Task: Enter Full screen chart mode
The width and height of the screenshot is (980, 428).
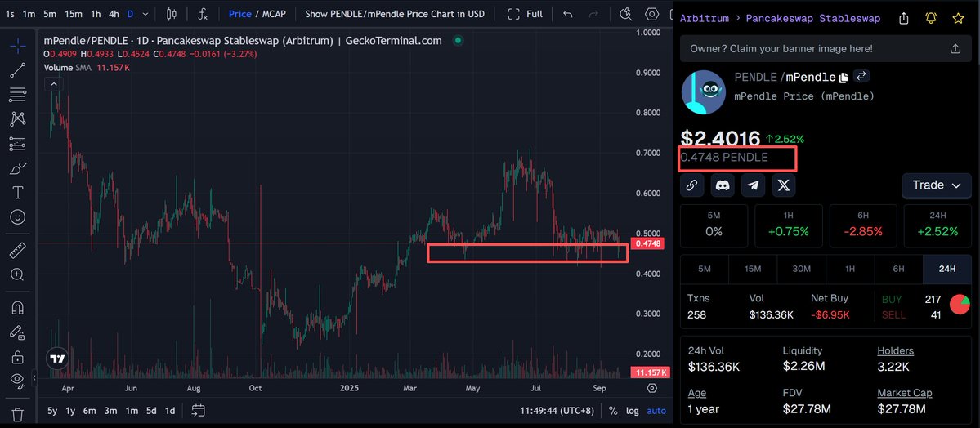Action: click(525, 14)
